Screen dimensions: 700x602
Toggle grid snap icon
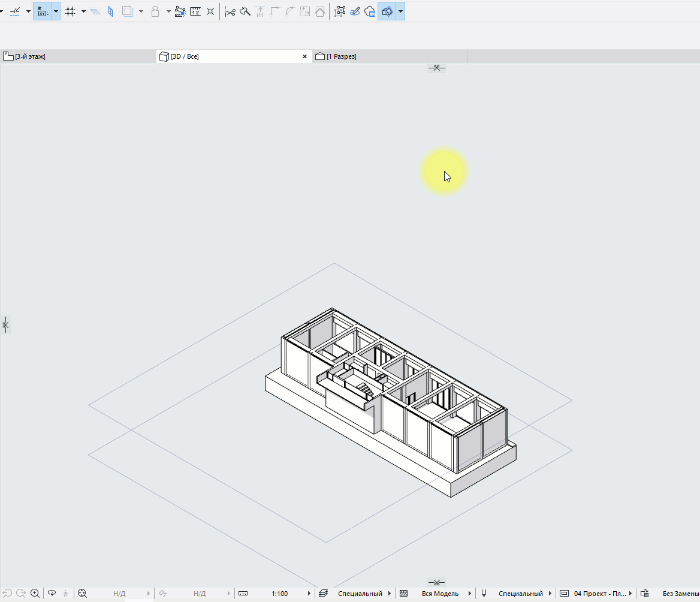70,11
